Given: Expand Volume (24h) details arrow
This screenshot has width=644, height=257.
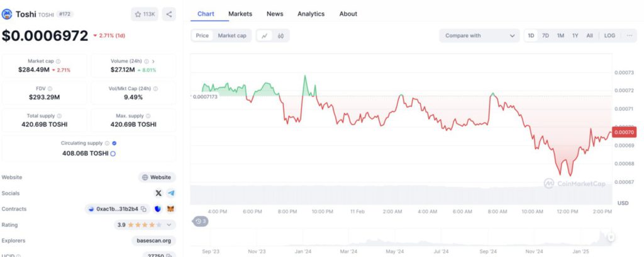Looking at the screenshot, I should [x=153, y=61].
